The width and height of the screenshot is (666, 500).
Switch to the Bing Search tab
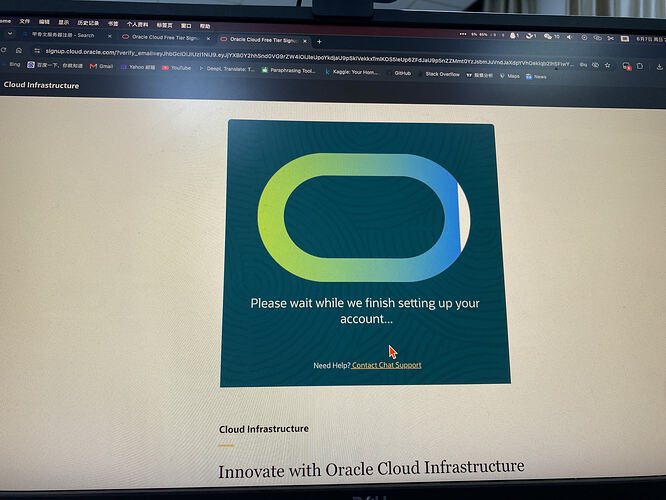point(63,35)
